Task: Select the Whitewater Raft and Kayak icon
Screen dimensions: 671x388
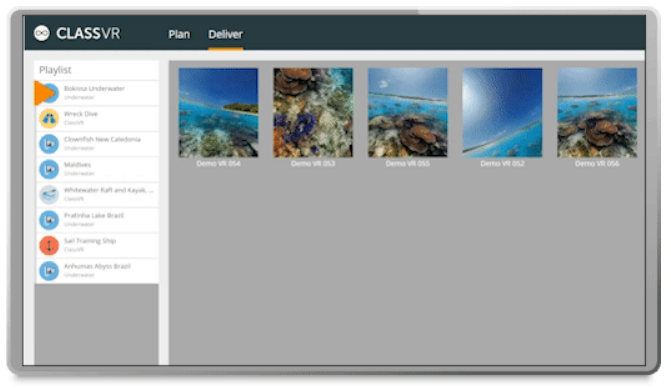Action: [49, 195]
